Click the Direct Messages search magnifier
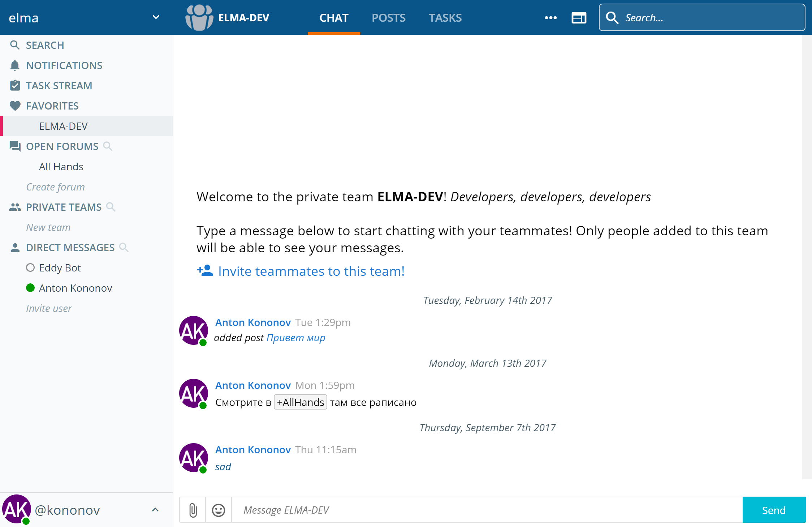 point(124,247)
